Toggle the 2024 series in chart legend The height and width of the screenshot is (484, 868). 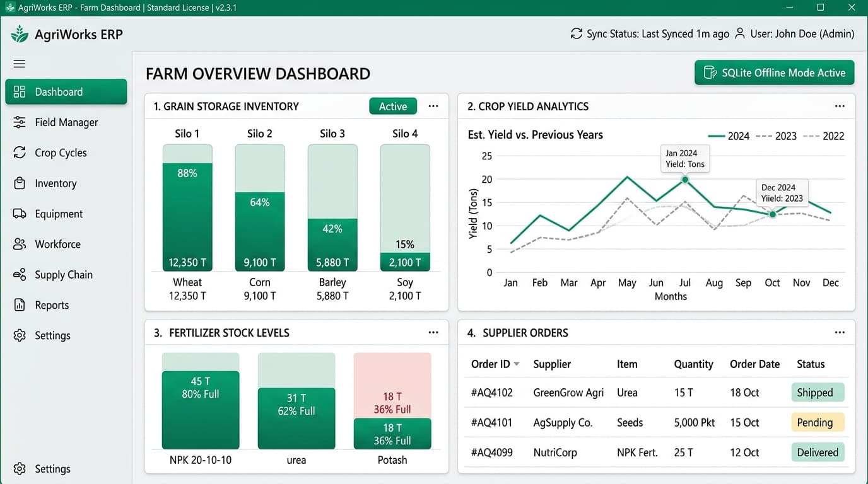point(729,135)
